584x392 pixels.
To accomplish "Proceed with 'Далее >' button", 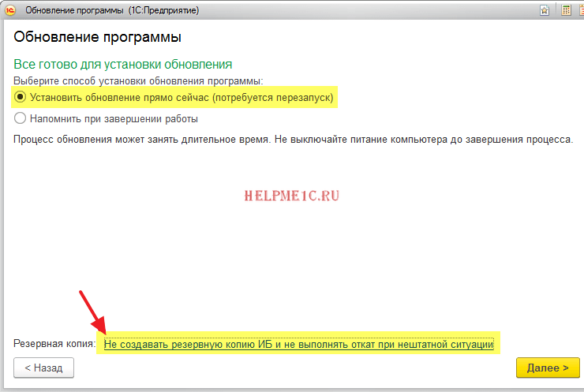I will click(x=548, y=368).
